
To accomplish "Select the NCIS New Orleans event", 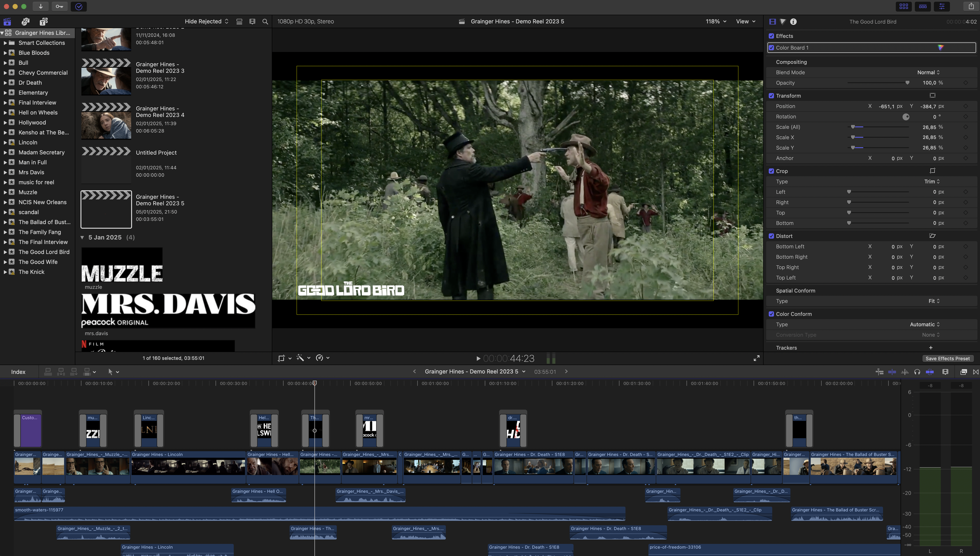I will (42, 202).
